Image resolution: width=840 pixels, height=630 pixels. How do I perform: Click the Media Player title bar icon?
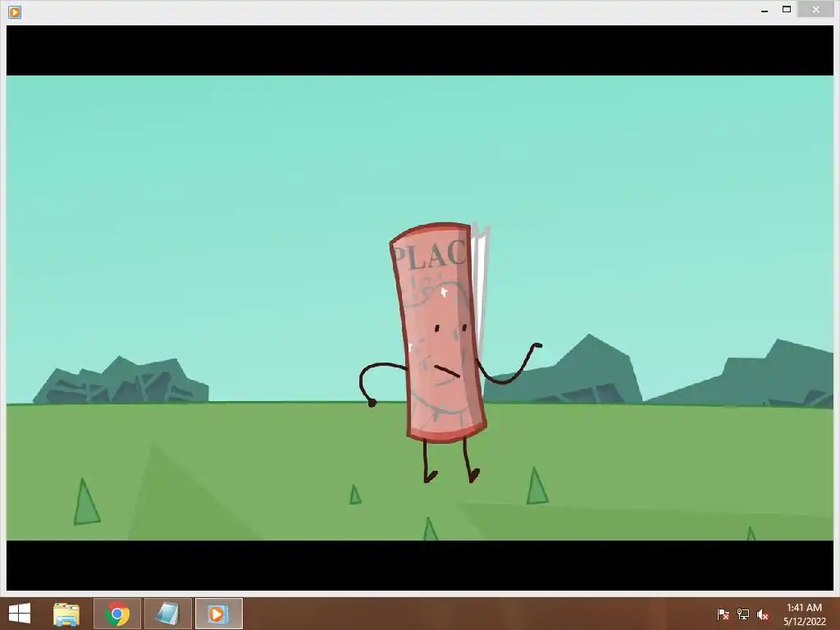coord(15,11)
